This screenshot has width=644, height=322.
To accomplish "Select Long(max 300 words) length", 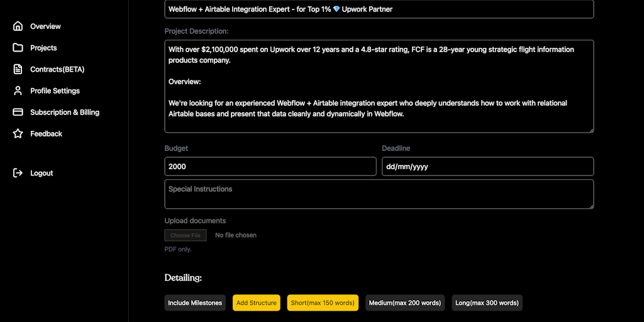I will [x=487, y=303].
